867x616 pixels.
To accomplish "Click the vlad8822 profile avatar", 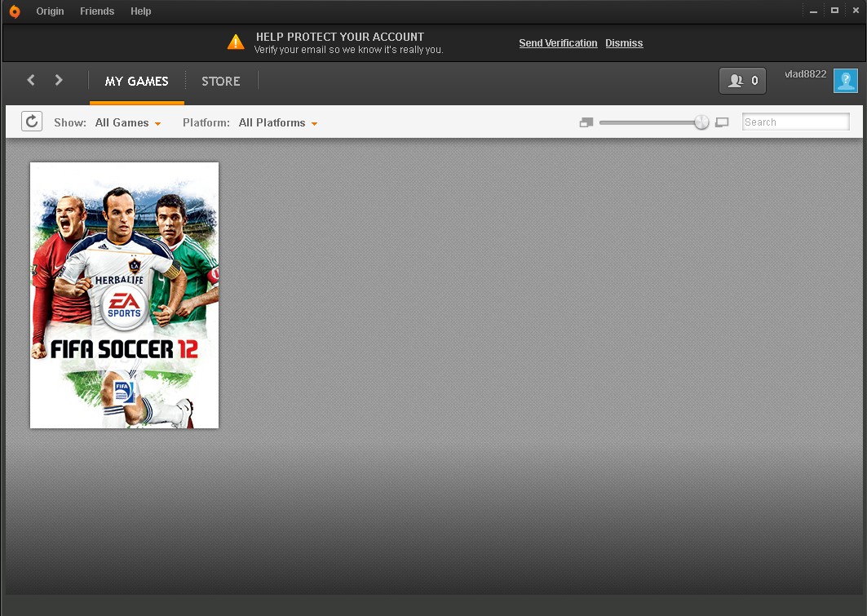I will (x=846, y=81).
